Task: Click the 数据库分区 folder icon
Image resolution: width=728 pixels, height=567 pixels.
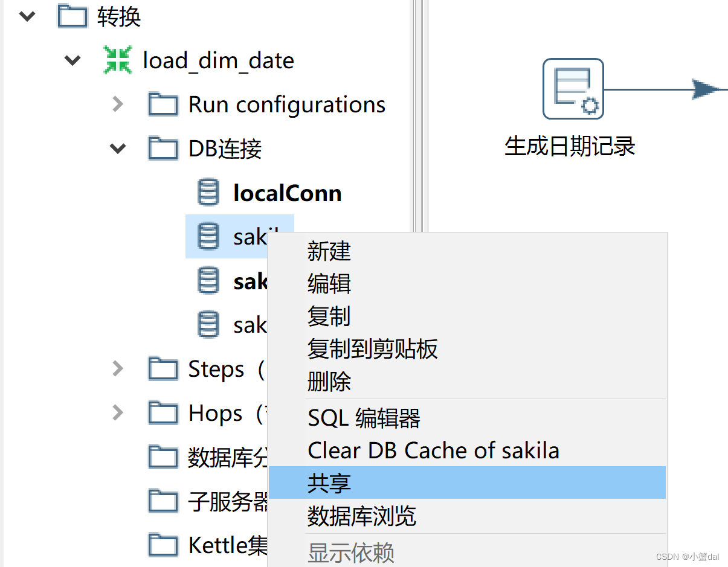Action: 163,456
